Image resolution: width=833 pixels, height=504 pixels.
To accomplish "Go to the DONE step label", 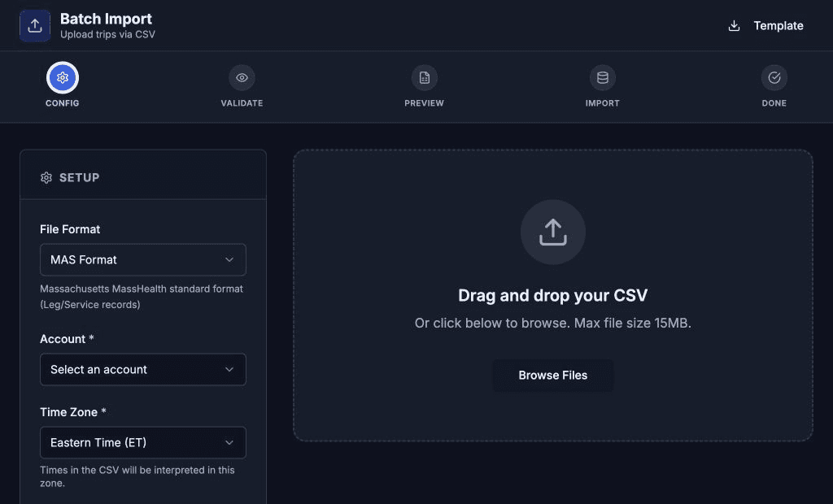I will point(774,103).
